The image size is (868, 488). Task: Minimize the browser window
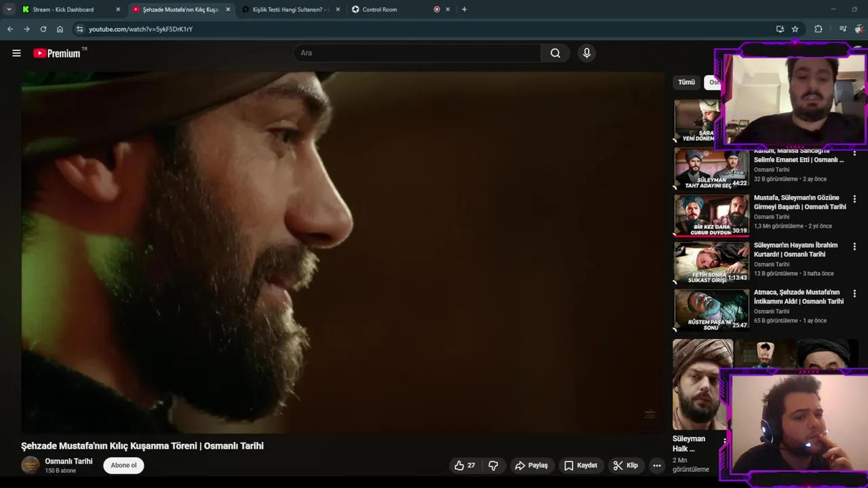coord(833,9)
